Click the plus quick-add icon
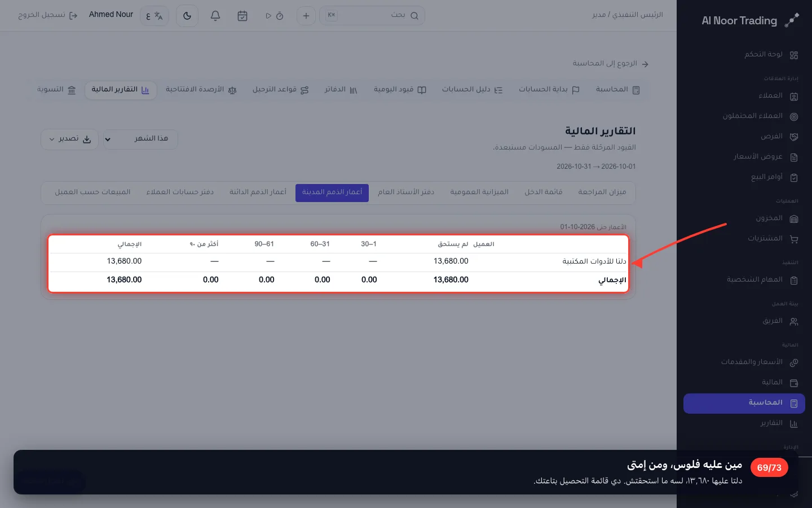Screen dimensions: 812x508 306,16
